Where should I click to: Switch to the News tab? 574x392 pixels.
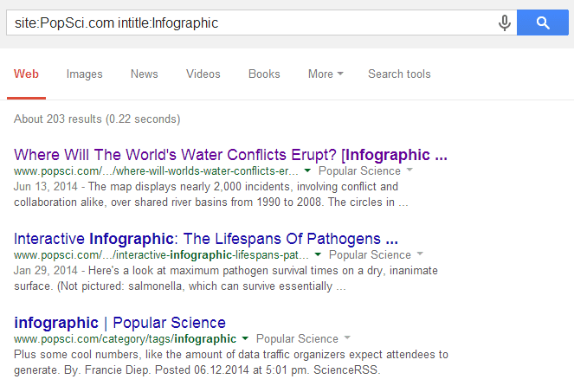coord(145,74)
